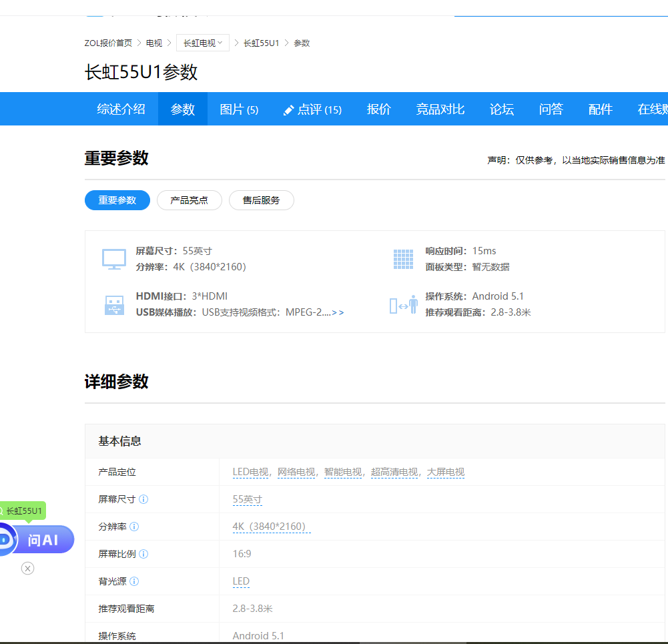This screenshot has height=644, width=668.
Task: Open the 长虹电视 breadcrumb dropdown
Action: pos(203,43)
